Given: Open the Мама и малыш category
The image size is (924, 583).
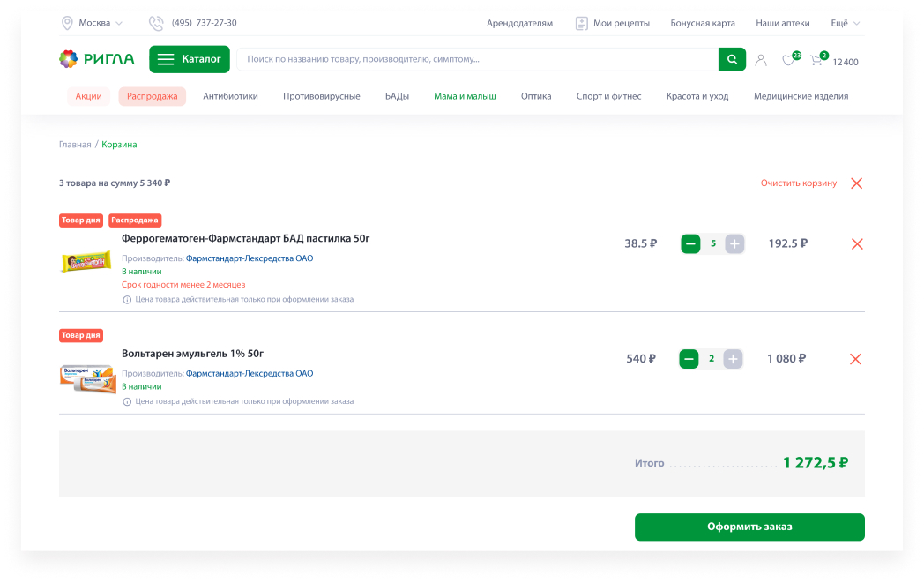Looking at the screenshot, I should (x=465, y=96).
